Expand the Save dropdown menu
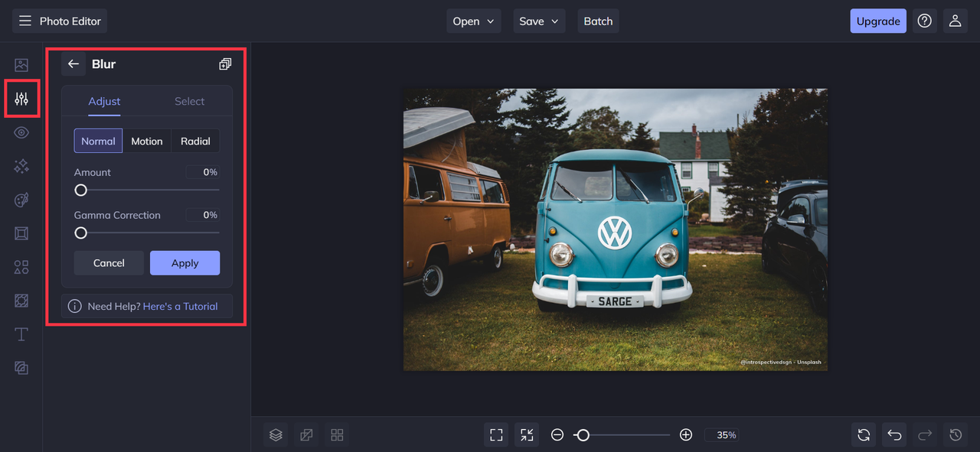Viewport: 980px width, 452px height. (x=539, y=21)
